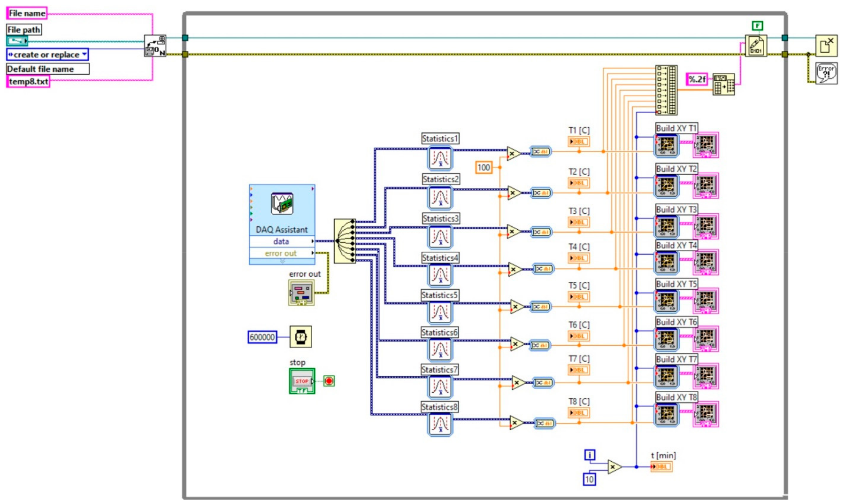Viewport: 843px width, 504px height.
Task: Click the DAQ Assistant express VI icon
Action: (282, 204)
